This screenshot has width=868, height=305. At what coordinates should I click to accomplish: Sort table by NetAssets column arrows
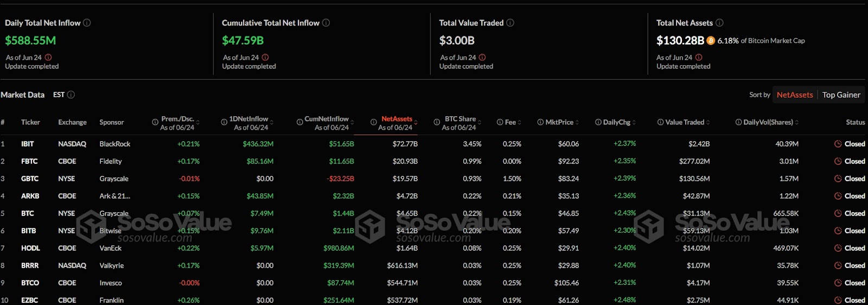416,123
